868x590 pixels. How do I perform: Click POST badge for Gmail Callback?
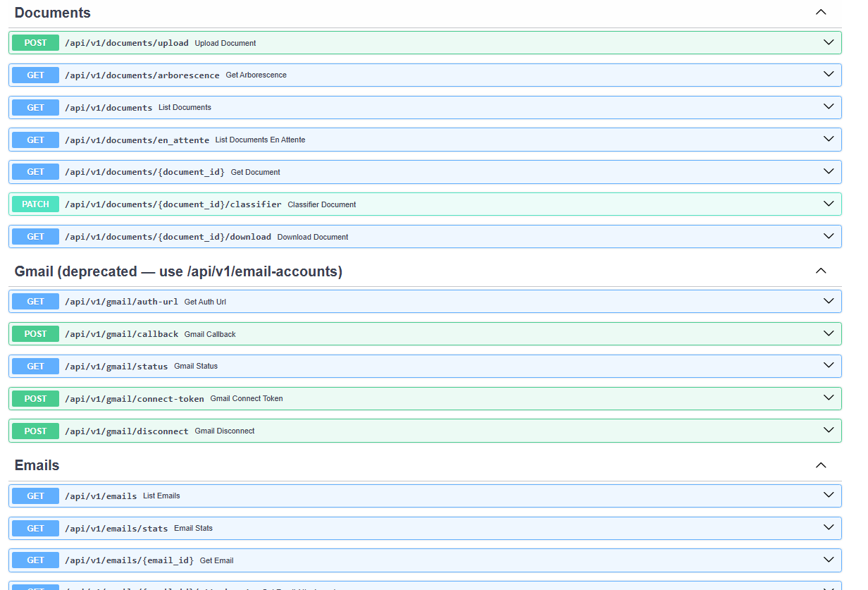coord(35,334)
